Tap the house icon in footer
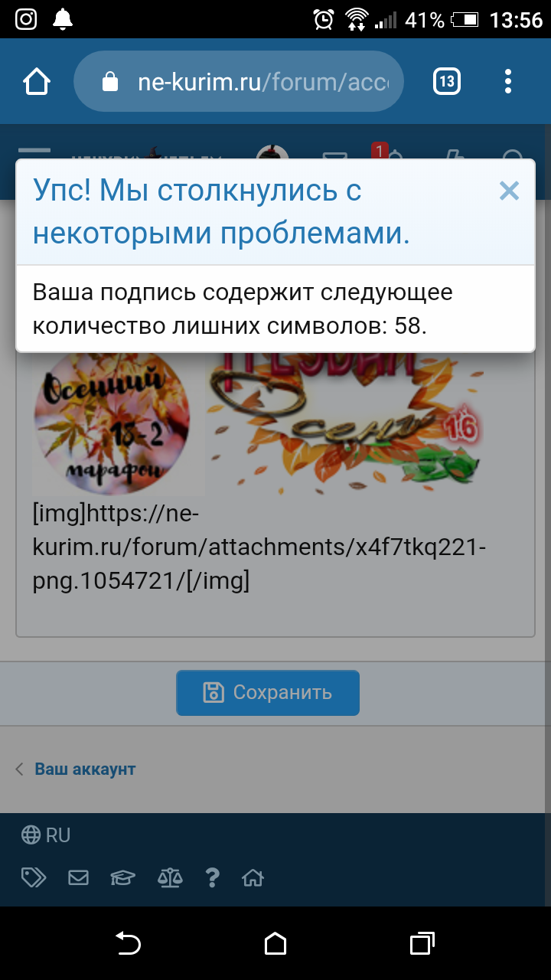The image size is (551, 980). [253, 877]
